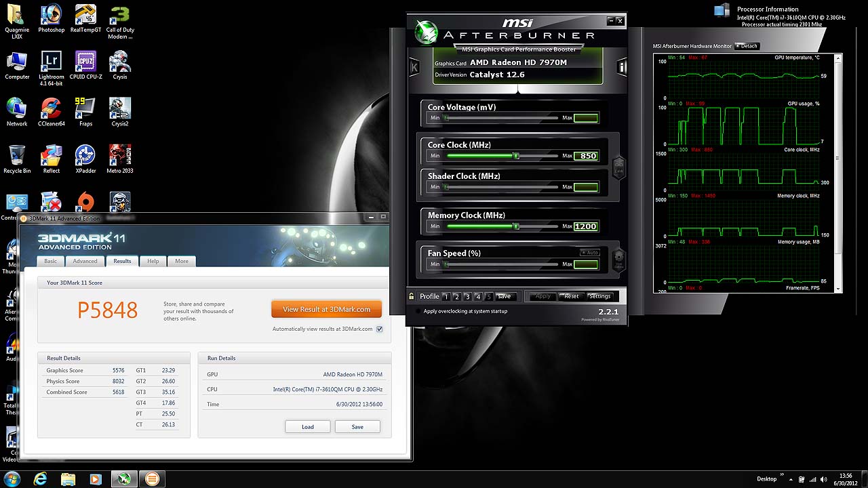This screenshot has height=488, width=868.
Task: Adjust the Core Voltage slider handle
Action: coord(446,118)
